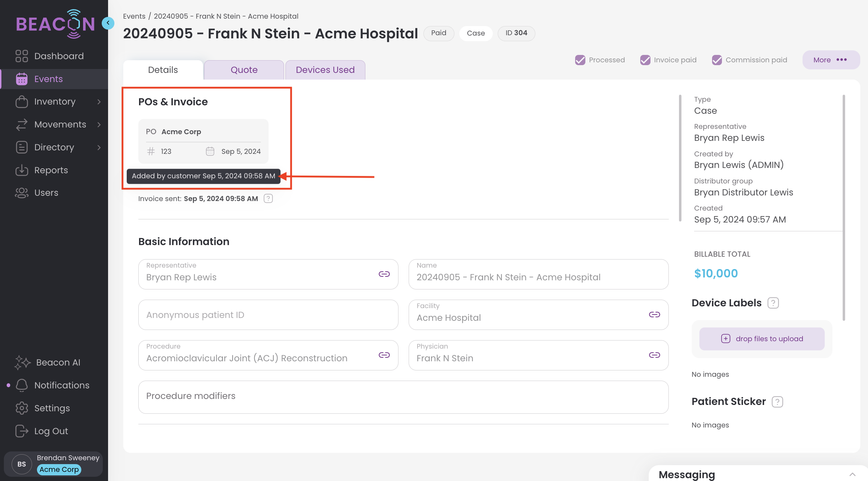Click link icon in Physician field

[654, 355]
